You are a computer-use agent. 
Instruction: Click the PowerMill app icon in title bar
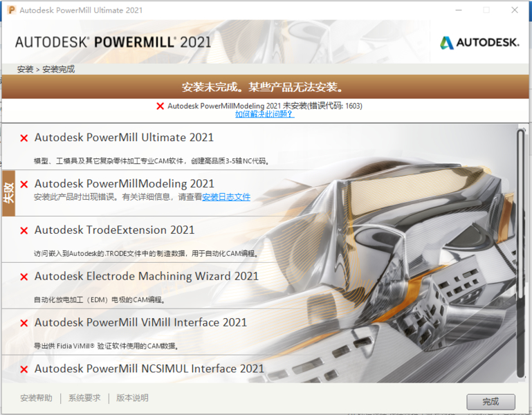click(x=11, y=10)
